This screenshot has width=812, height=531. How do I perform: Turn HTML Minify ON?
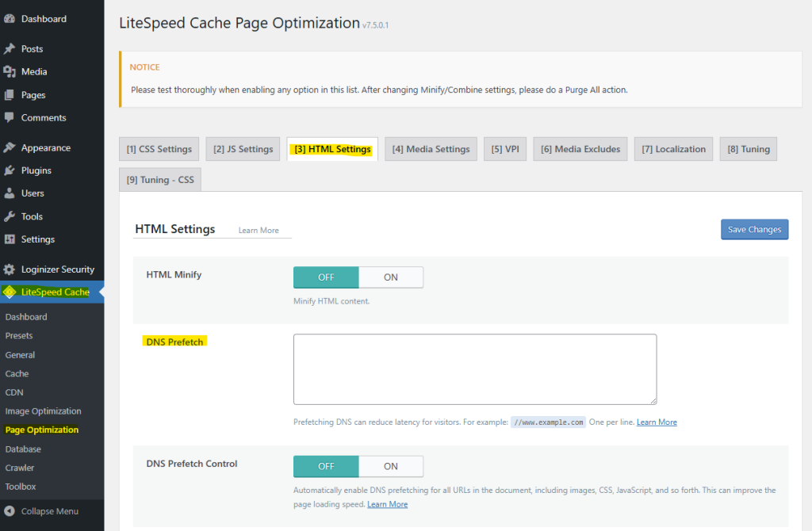point(391,277)
